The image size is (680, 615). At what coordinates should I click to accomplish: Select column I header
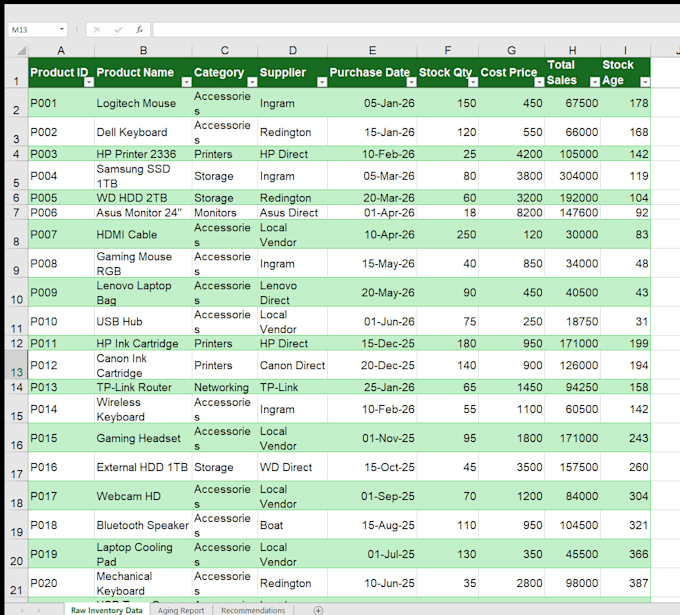point(625,51)
